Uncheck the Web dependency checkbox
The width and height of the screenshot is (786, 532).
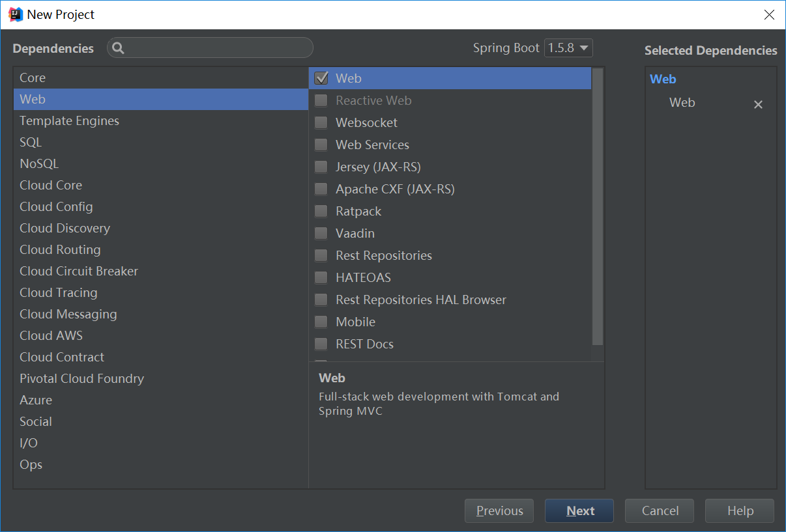[x=321, y=78]
